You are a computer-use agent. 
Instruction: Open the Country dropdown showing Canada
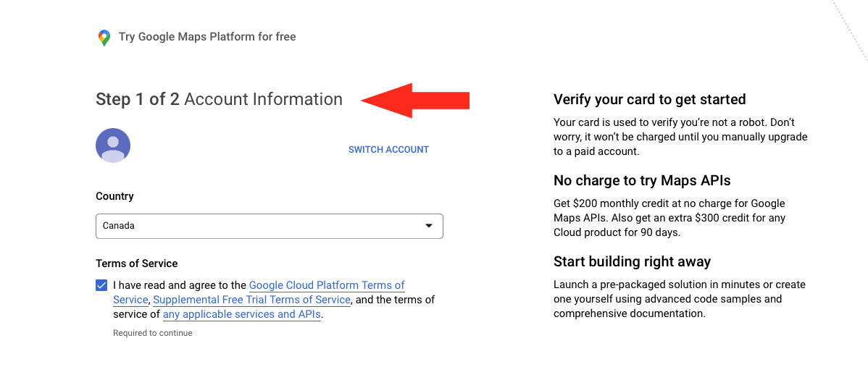(269, 226)
